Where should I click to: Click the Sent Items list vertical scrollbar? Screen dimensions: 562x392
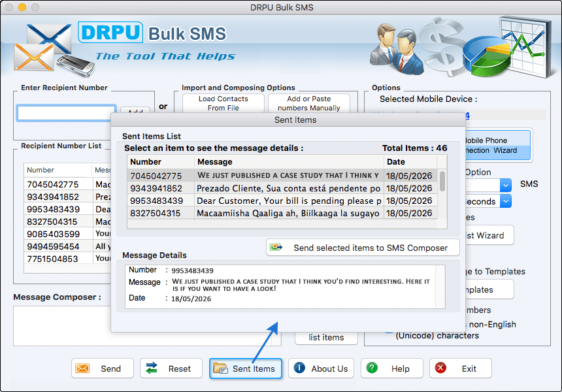click(442, 182)
